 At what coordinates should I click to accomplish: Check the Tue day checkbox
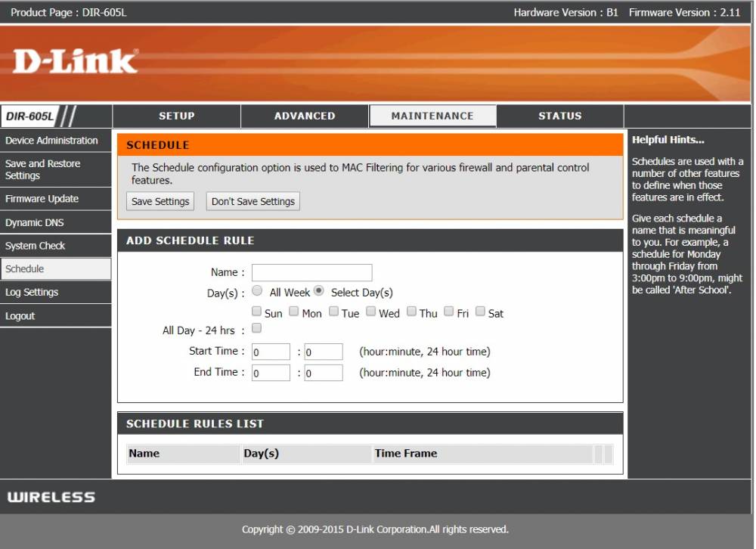333,311
